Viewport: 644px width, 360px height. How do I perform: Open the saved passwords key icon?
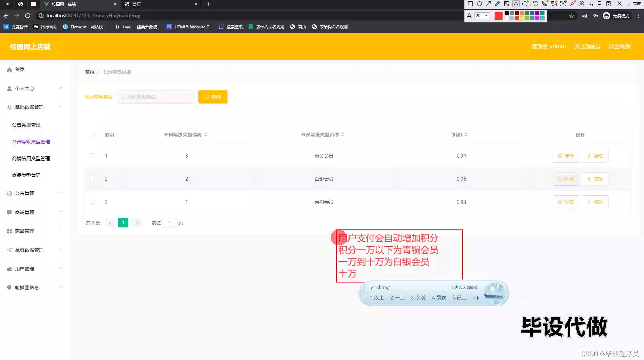(x=596, y=16)
